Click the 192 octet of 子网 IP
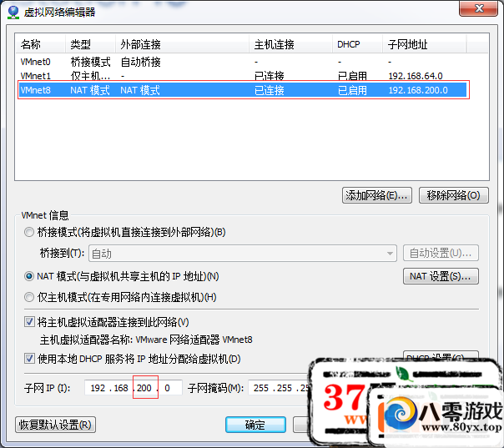The image size is (504, 448). [98, 388]
